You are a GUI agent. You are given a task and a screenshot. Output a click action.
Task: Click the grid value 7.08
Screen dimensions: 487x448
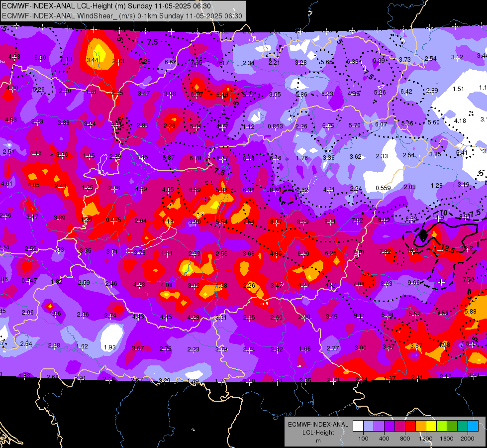coord(359,284)
